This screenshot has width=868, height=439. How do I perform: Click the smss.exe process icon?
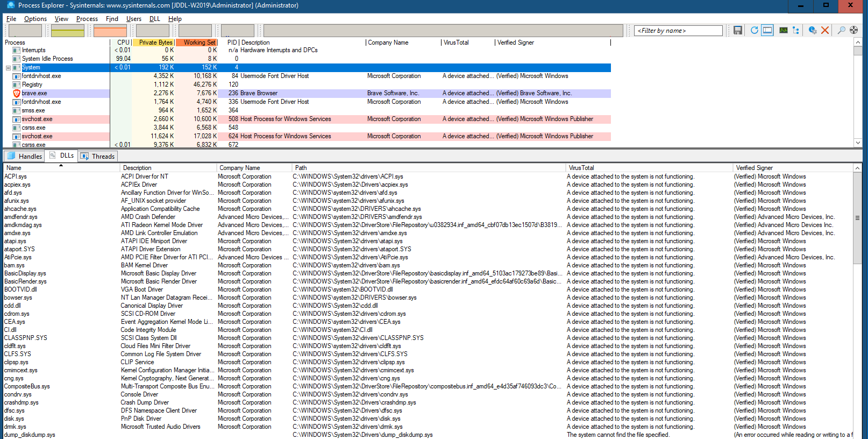pyautogui.click(x=17, y=110)
